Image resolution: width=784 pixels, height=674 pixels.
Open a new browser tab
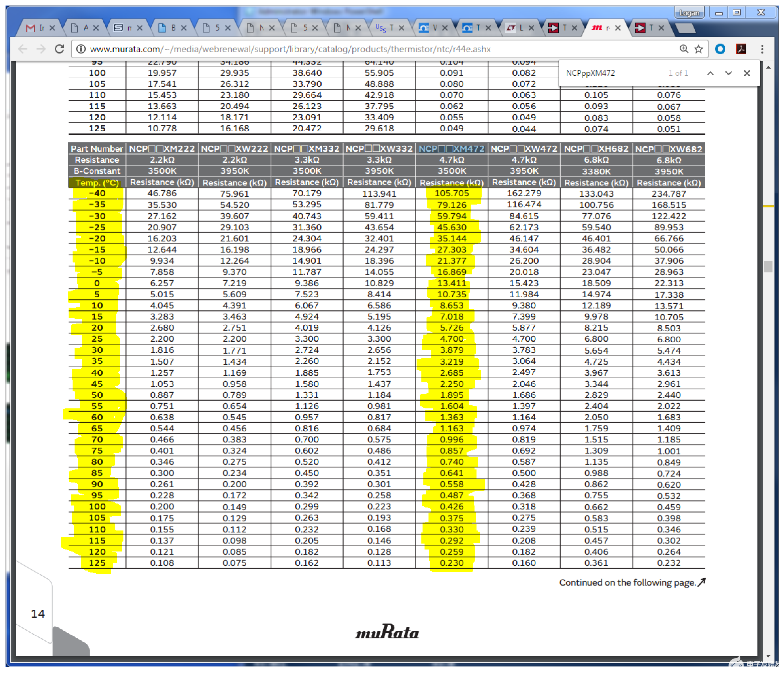pos(685,28)
